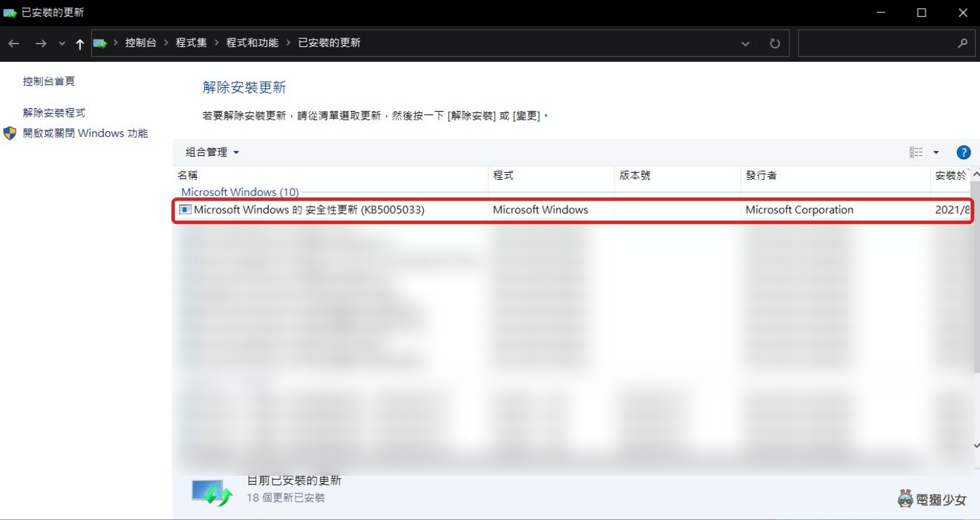Click Microsoft Corporation publisher cell
The height and width of the screenshot is (520, 980).
coord(799,210)
